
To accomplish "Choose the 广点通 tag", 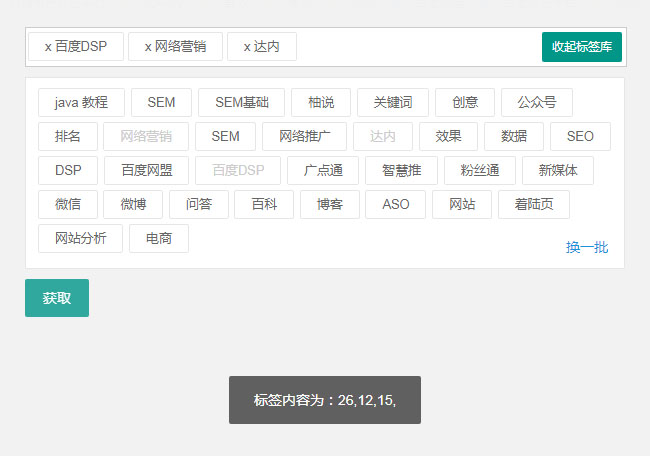I will (322, 171).
